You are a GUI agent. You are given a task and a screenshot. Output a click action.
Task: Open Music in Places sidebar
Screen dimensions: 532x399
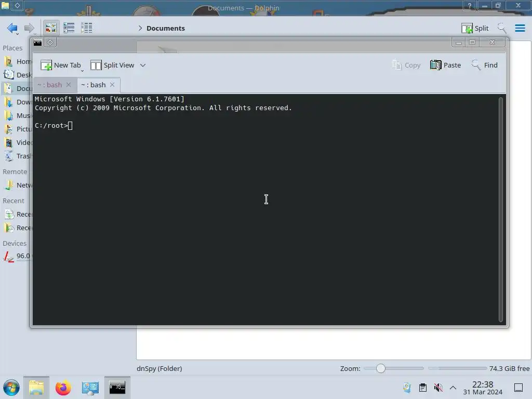[x=18, y=116]
